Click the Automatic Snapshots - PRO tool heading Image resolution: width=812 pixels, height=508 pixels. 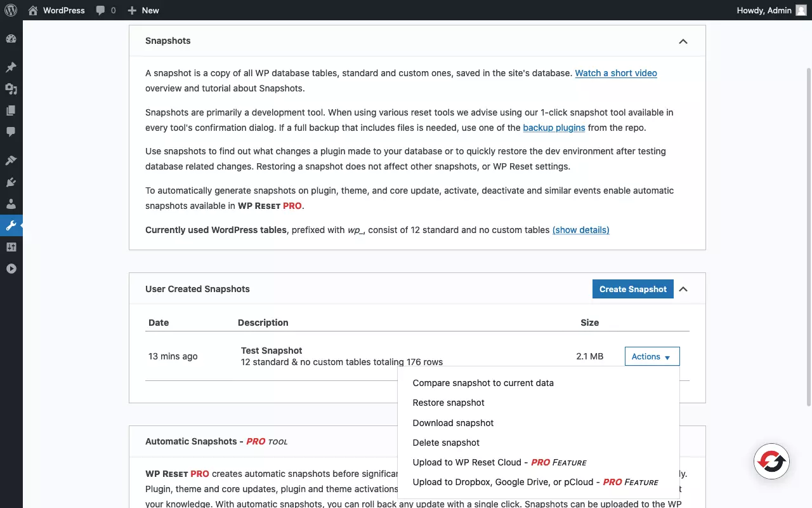[x=216, y=441]
